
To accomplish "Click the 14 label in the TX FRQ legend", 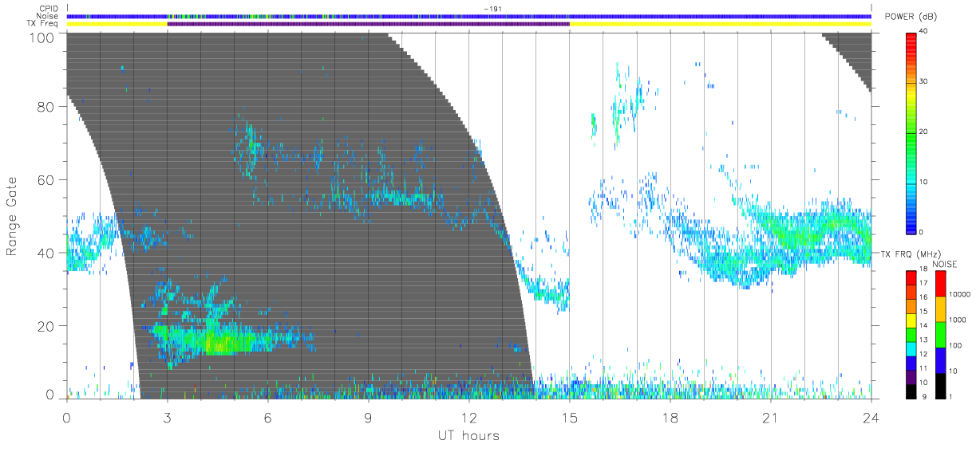I will click(x=923, y=326).
